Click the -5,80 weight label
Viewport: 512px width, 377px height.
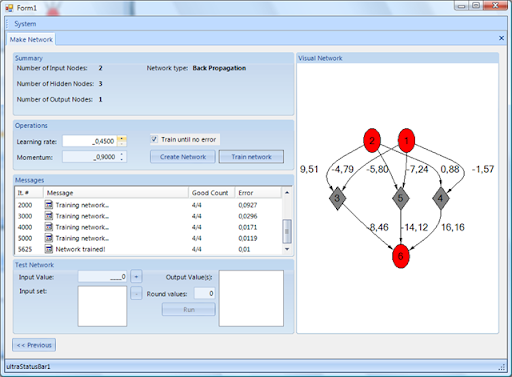[x=377, y=169]
